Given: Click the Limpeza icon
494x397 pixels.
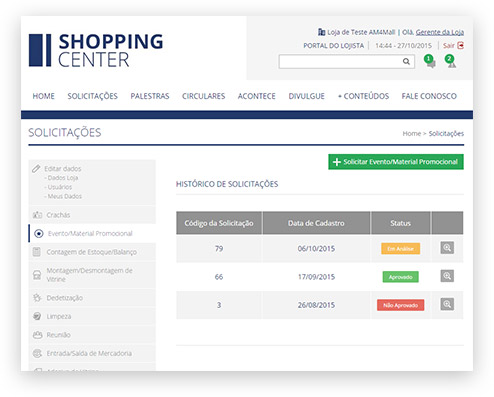Looking at the screenshot, I should pos(37,316).
